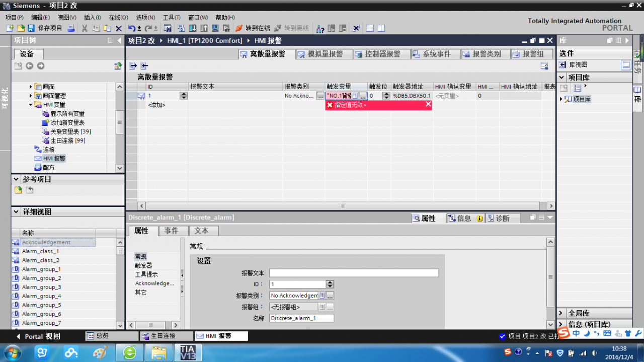The width and height of the screenshot is (644, 362).
Task: Click the split editor horizontally icon
Action: [369, 28]
